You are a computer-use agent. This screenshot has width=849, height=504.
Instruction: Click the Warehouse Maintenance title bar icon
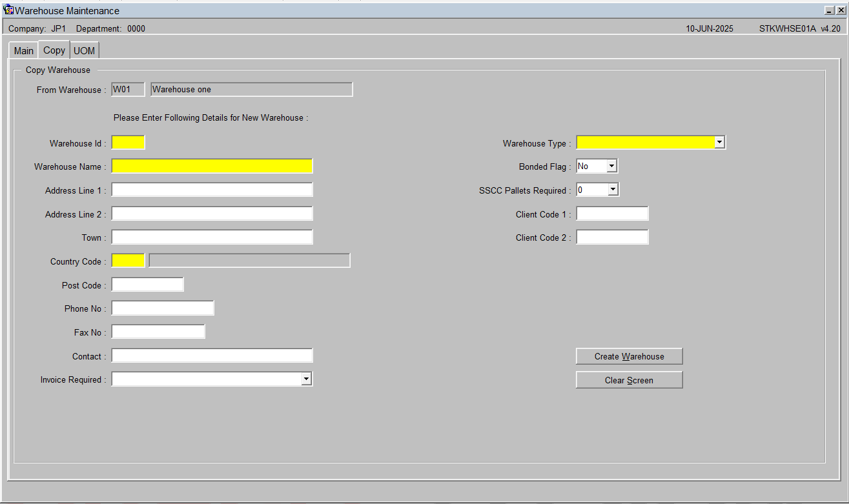9,10
